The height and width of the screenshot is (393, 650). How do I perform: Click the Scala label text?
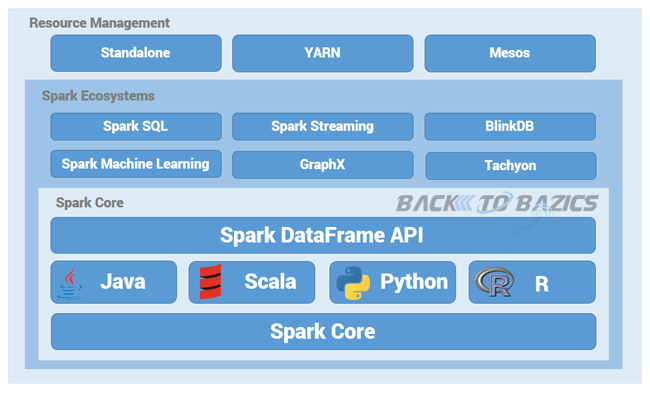click(270, 282)
